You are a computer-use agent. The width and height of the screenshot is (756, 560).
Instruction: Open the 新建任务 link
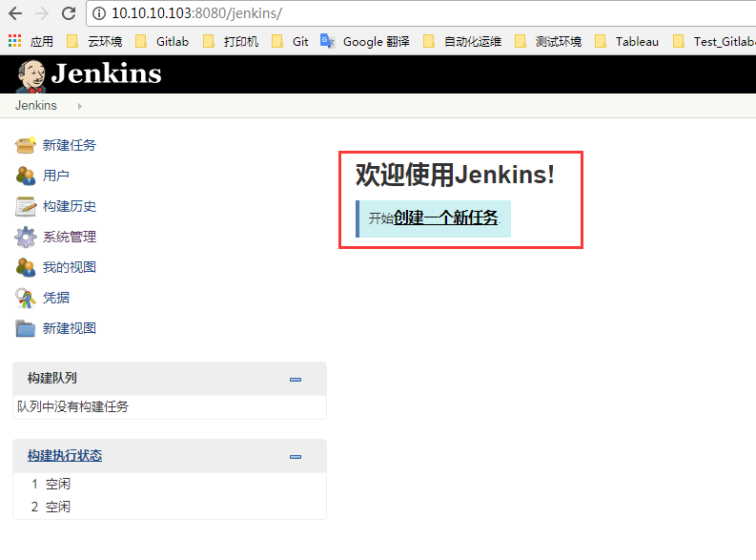(69, 145)
